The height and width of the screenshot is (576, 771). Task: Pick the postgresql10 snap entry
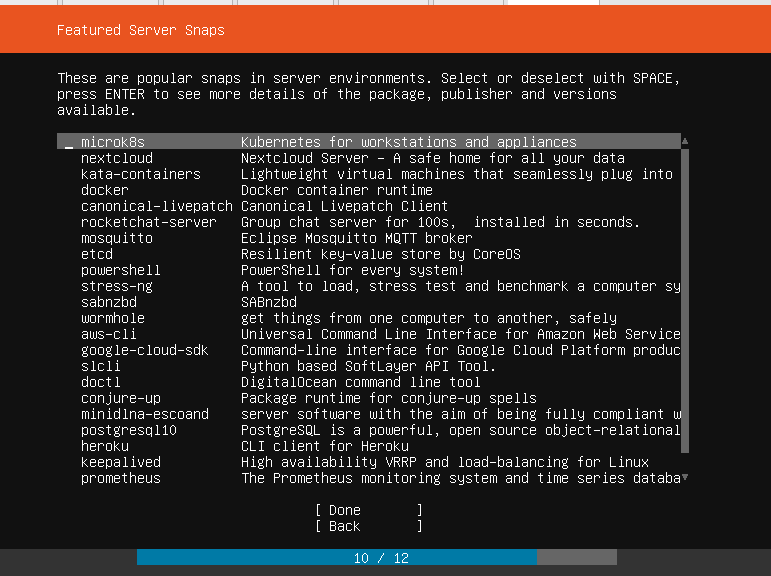(x=369, y=430)
